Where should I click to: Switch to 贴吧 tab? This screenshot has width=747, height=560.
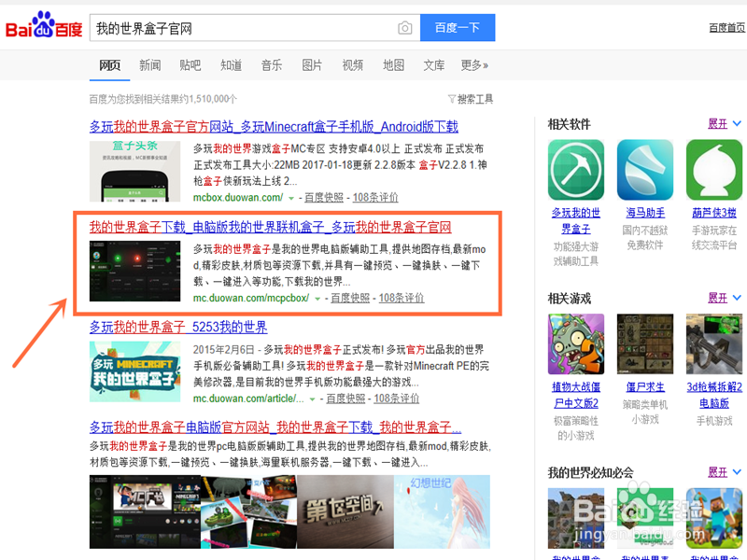[190, 65]
